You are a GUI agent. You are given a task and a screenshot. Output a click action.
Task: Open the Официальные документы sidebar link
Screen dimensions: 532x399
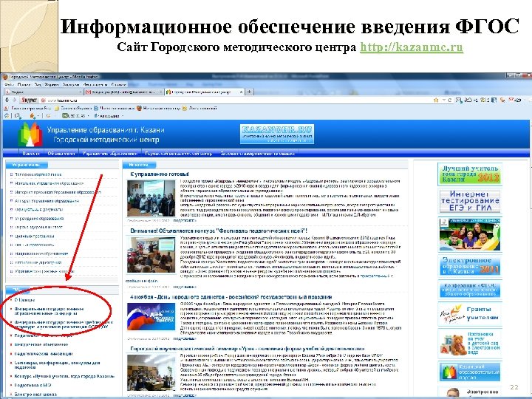tap(38, 210)
